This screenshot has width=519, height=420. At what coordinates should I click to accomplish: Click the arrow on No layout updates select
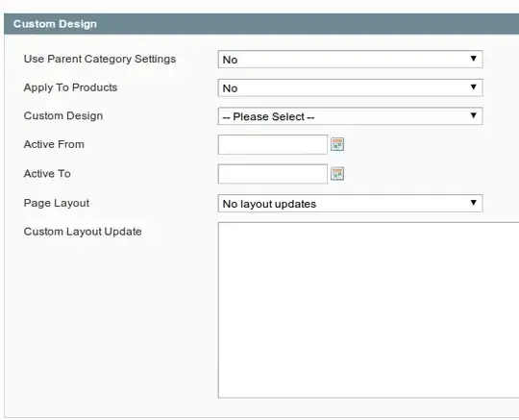click(x=473, y=202)
